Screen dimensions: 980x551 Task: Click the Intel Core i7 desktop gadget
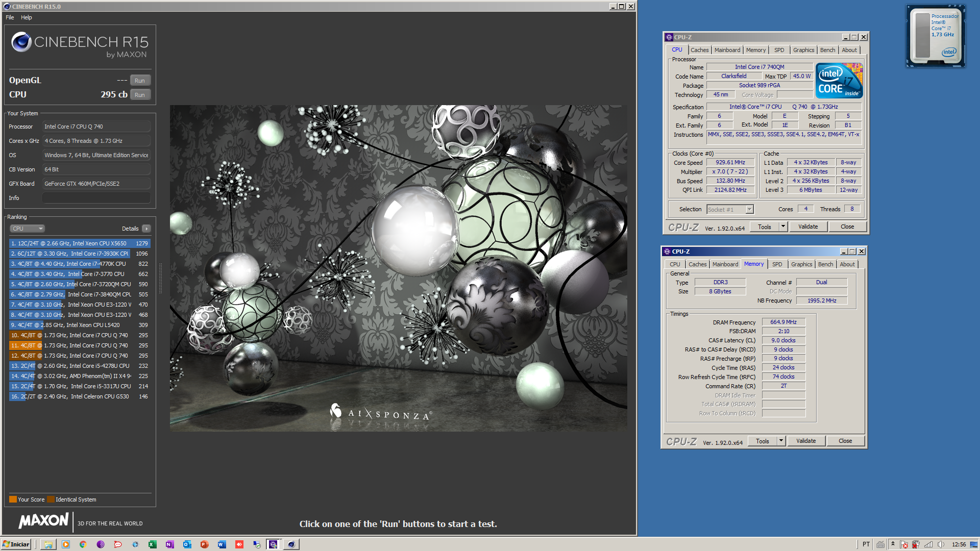click(x=936, y=36)
